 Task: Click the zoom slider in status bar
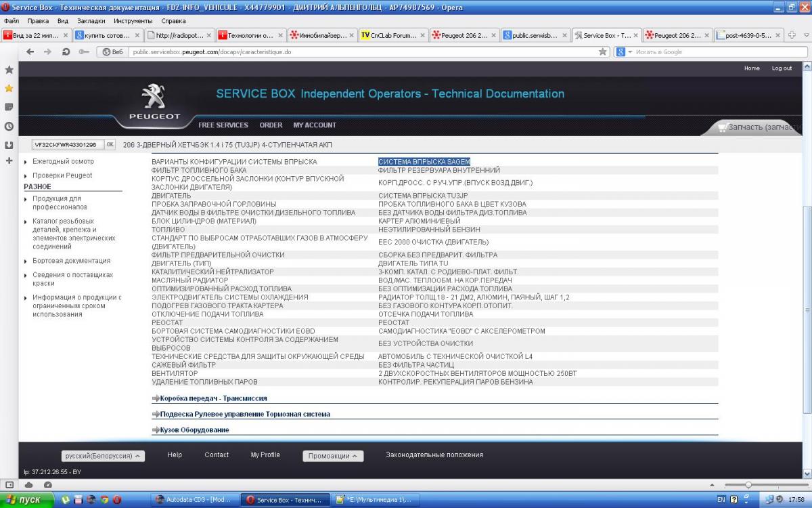tap(748, 485)
